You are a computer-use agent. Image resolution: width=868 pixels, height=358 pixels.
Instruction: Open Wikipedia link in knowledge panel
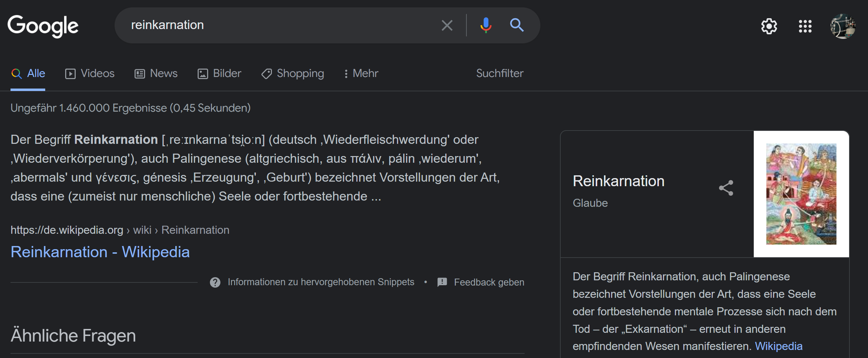coord(778,346)
